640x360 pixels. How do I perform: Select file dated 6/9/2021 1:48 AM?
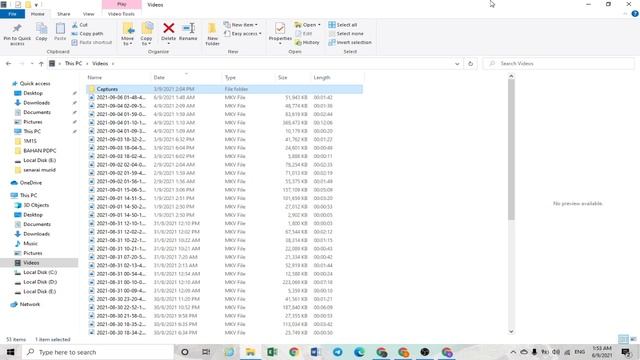[x=224, y=98]
